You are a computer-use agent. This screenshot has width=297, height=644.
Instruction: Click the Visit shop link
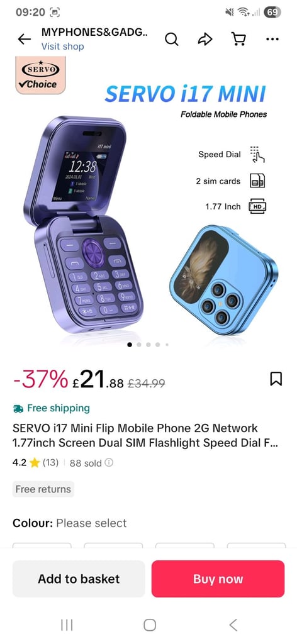click(62, 47)
